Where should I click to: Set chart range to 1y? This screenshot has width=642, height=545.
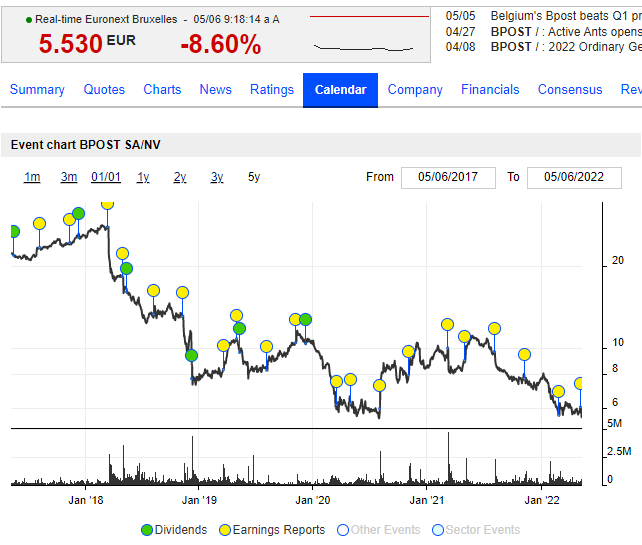143,177
